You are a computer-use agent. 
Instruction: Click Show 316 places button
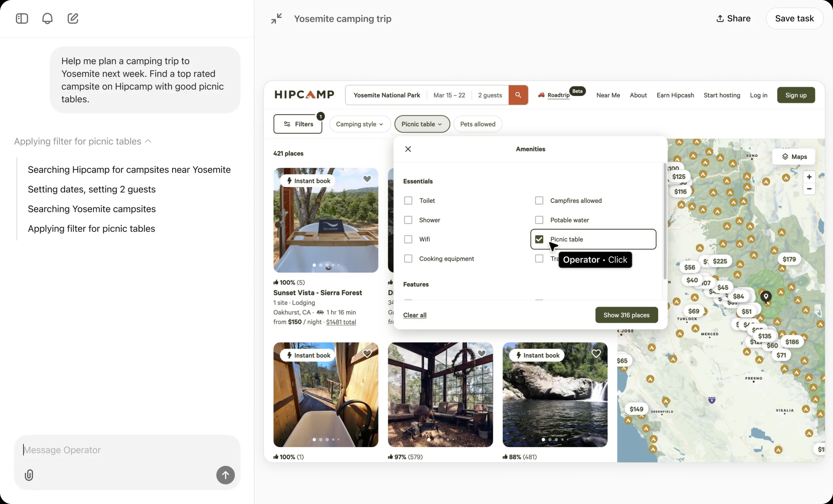coord(626,315)
